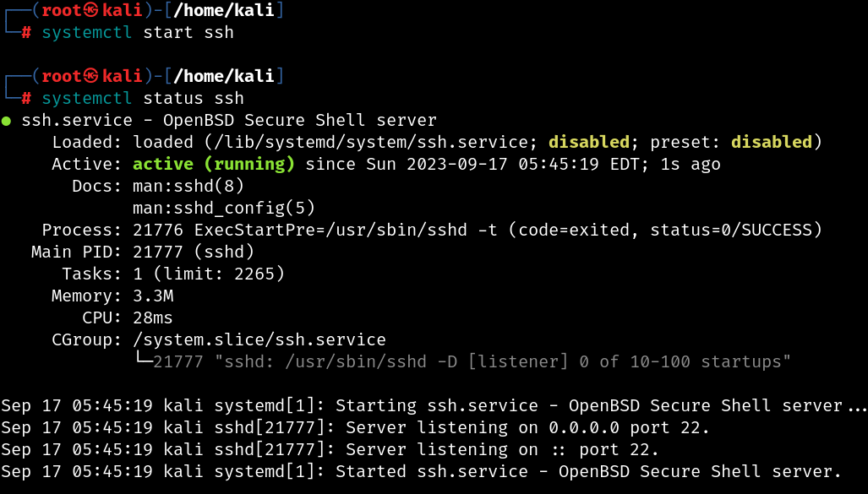Click the red hash prompt before 'systemctl start'
The width and height of the screenshot is (868, 494).
26,33
